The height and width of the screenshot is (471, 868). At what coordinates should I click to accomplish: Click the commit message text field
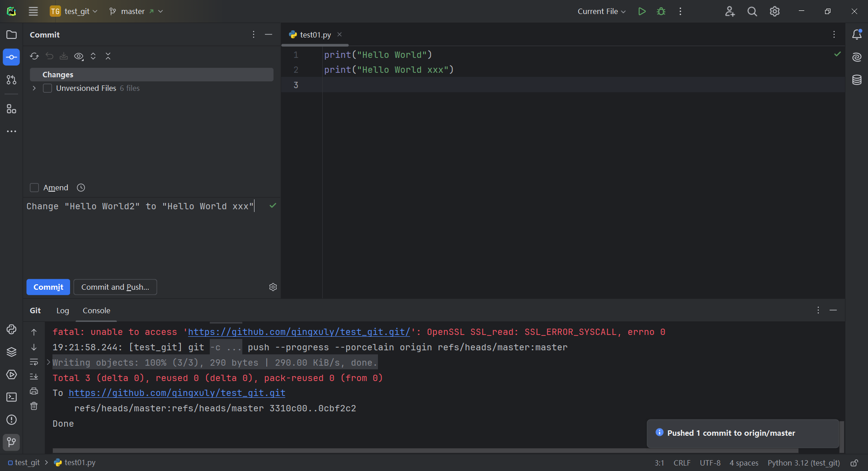152,235
